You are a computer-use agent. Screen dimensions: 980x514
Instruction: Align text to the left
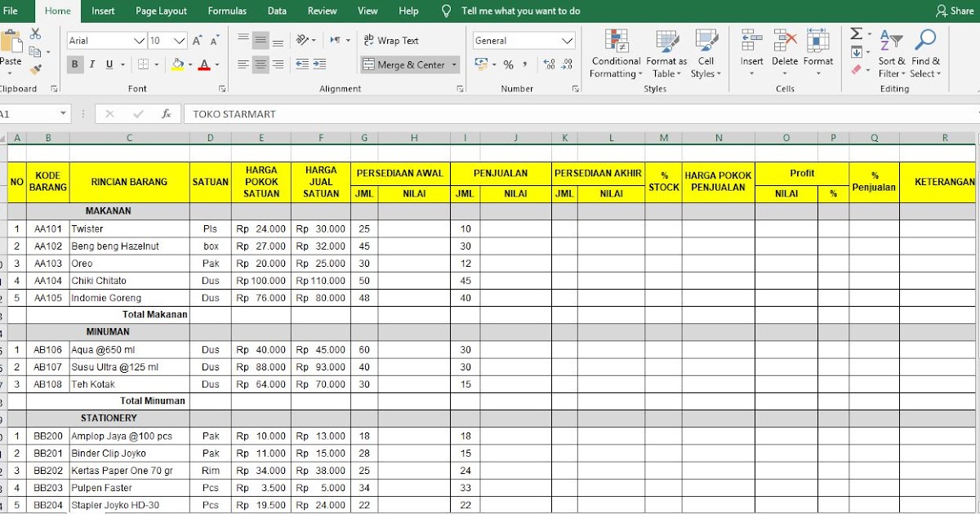pyautogui.click(x=243, y=64)
